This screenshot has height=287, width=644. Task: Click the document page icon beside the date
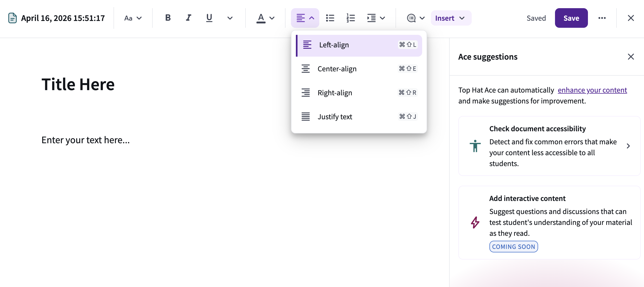[13, 18]
